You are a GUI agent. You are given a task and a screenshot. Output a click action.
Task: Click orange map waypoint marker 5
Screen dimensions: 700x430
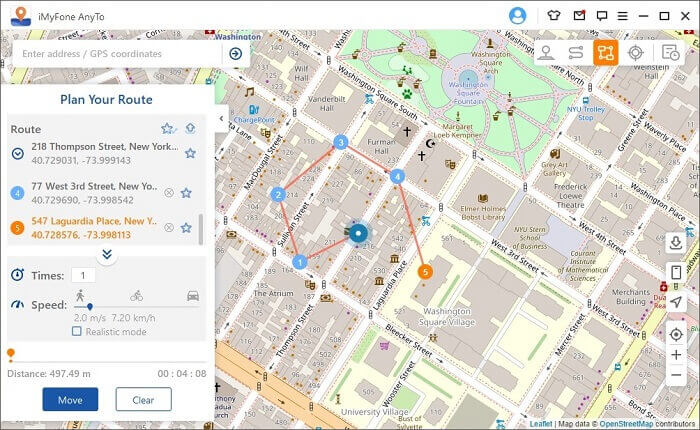click(425, 271)
